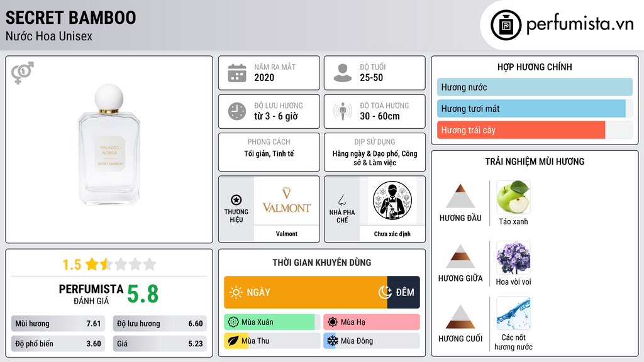Click the Mùa Thu season bar
The height and width of the screenshot is (362, 644).
(272, 341)
